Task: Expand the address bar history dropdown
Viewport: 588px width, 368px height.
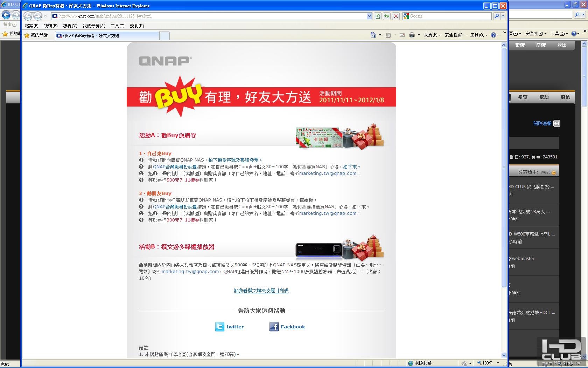Action: 369,16
